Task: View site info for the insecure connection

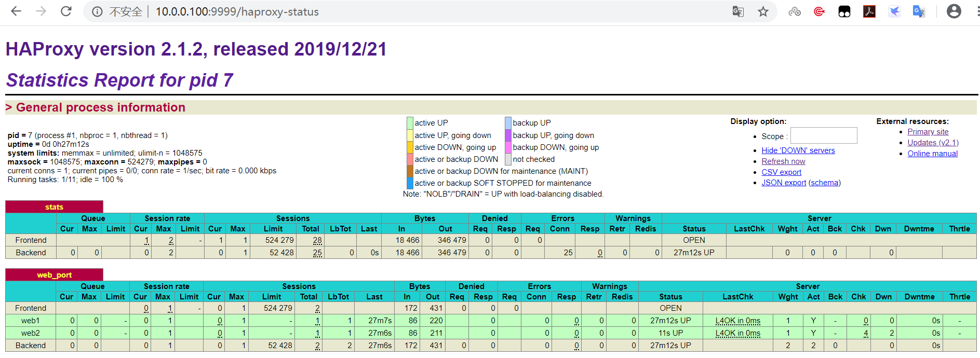Action: [x=97, y=12]
